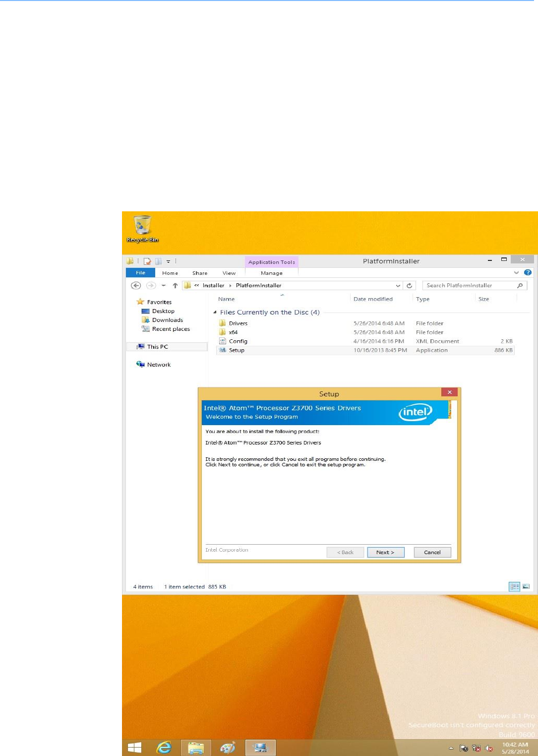Image resolution: width=538 pixels, height=756 pixels.
Task: Show hidden tray icons arrow
Action: point(451,748)
